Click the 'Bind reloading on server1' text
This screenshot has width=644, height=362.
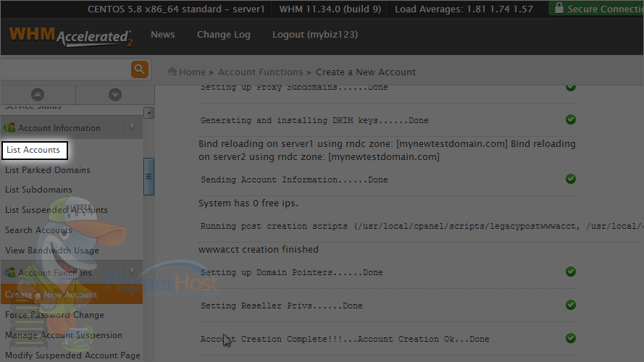coord(387,150)
